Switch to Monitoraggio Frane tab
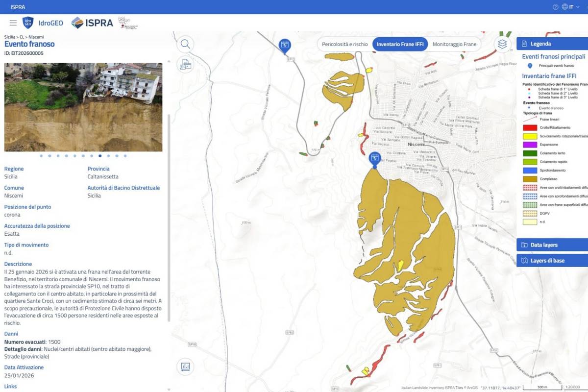 tap(454, 44)
